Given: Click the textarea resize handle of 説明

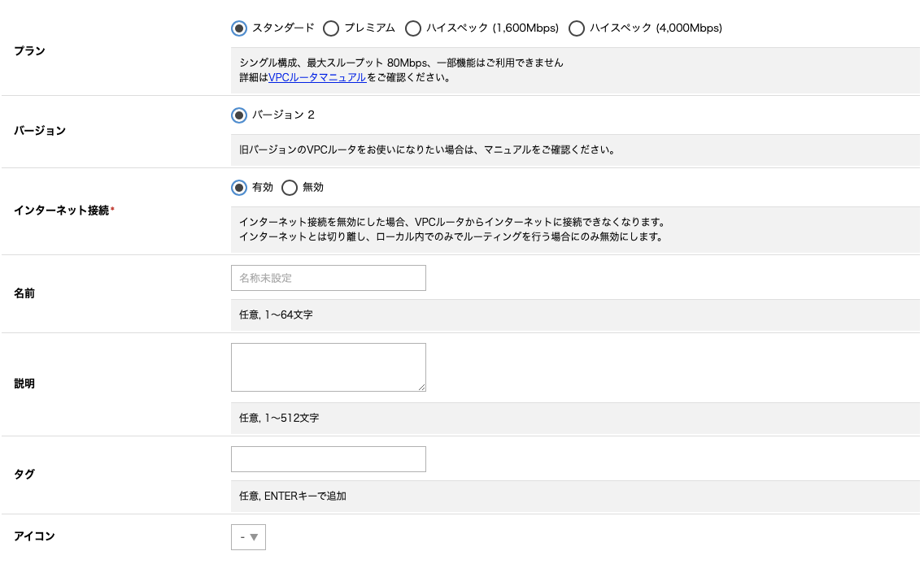Looking at the screenshot, I should (423, 388).
